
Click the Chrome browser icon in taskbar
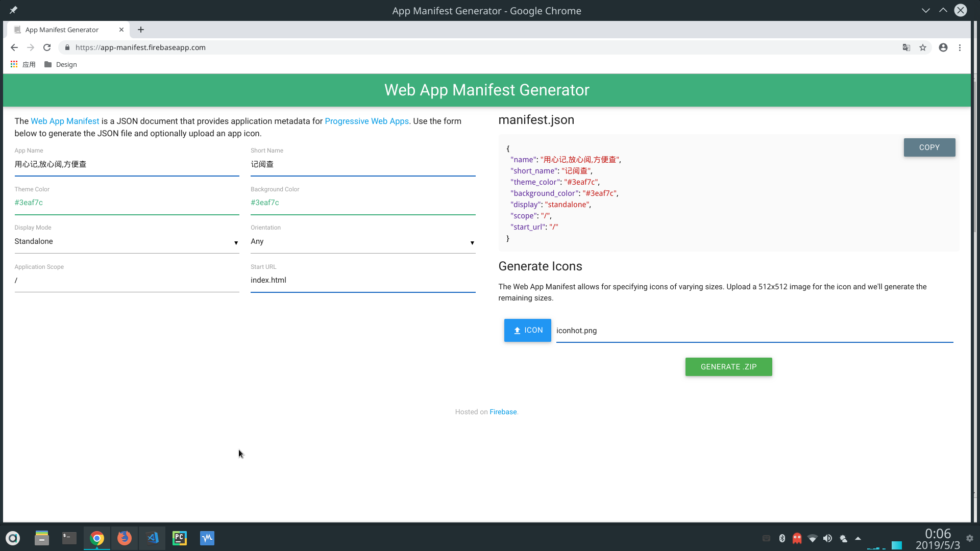[x=96, y=537]
